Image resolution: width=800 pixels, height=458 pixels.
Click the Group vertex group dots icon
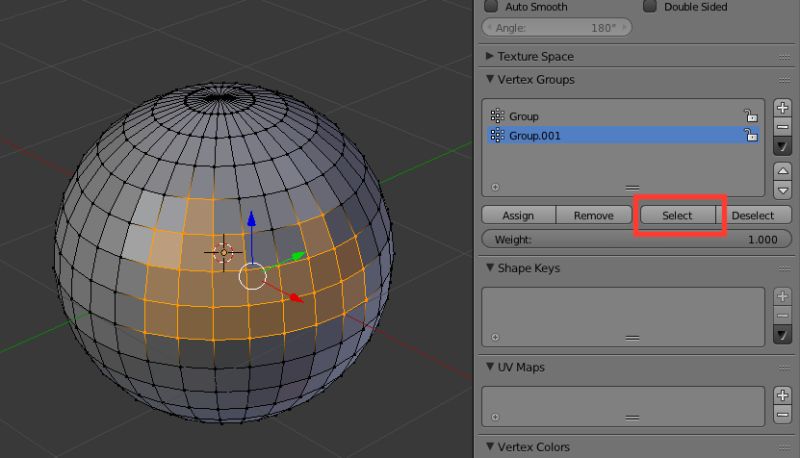click(x=496, y=116)
